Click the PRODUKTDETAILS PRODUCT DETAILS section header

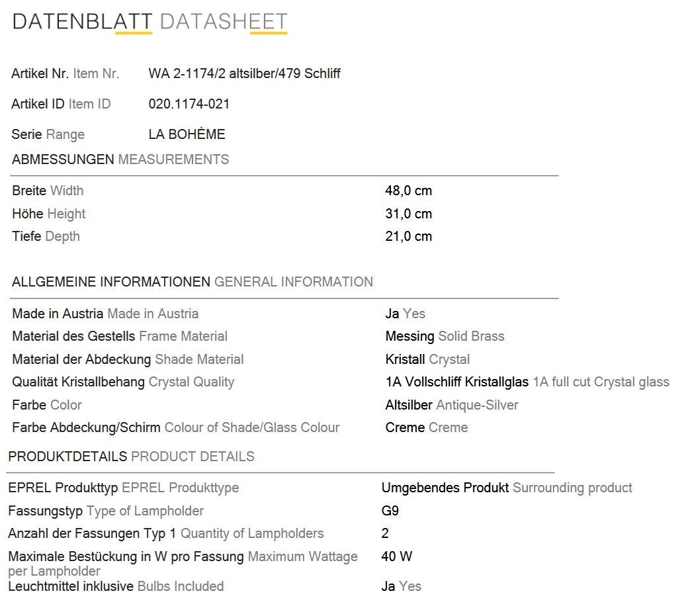point(131,457)
